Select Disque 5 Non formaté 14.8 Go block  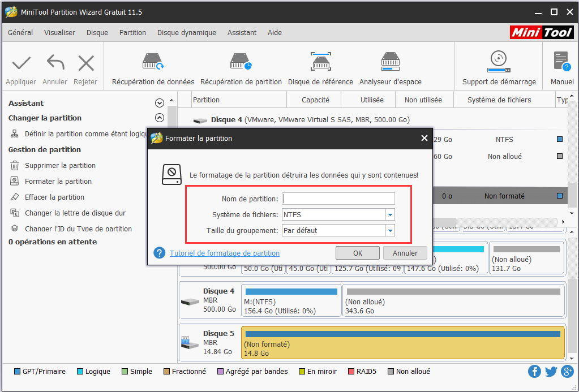point(403,343)
